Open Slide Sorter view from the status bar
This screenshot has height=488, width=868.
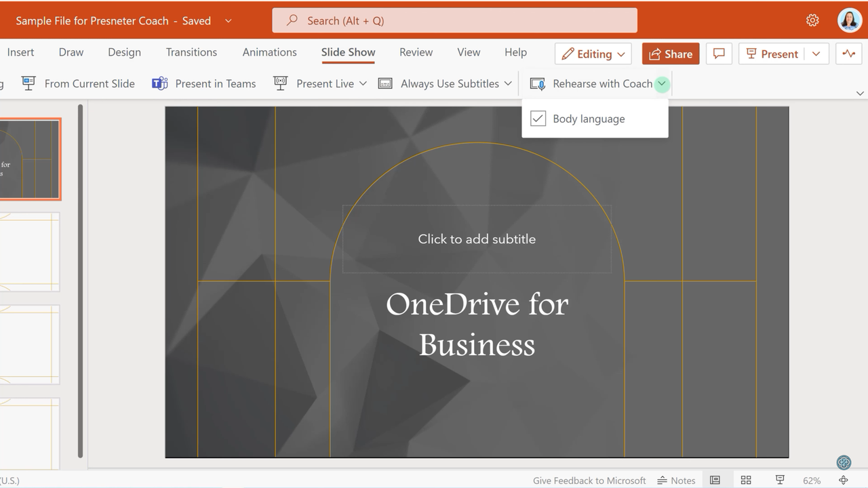coord(746,480)
